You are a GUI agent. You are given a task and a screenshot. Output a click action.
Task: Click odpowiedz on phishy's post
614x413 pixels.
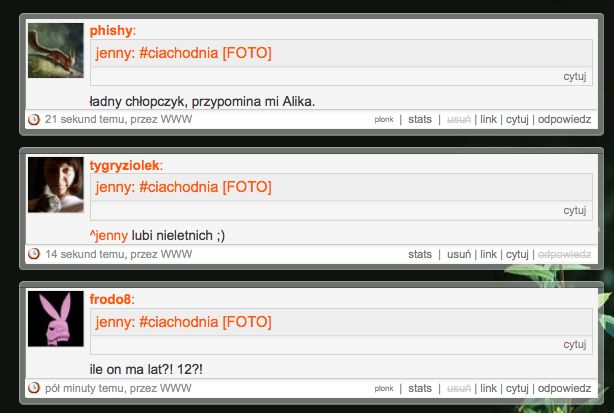point(564,119)
